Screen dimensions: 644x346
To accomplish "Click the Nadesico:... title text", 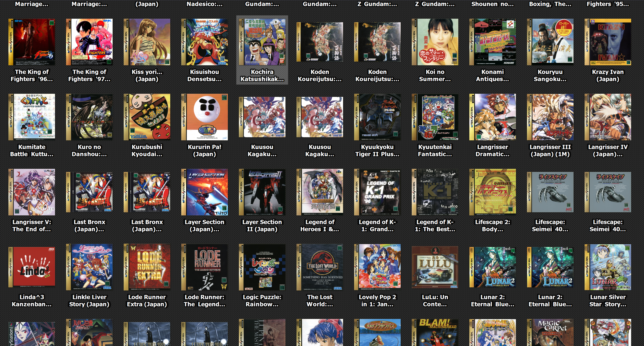I will click(x=204, y=4).
